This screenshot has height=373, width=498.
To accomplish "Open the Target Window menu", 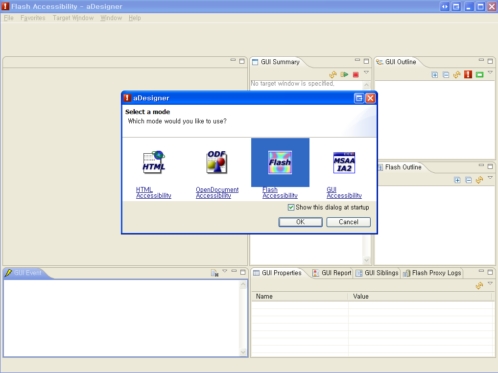I will (x=73, y=18).
